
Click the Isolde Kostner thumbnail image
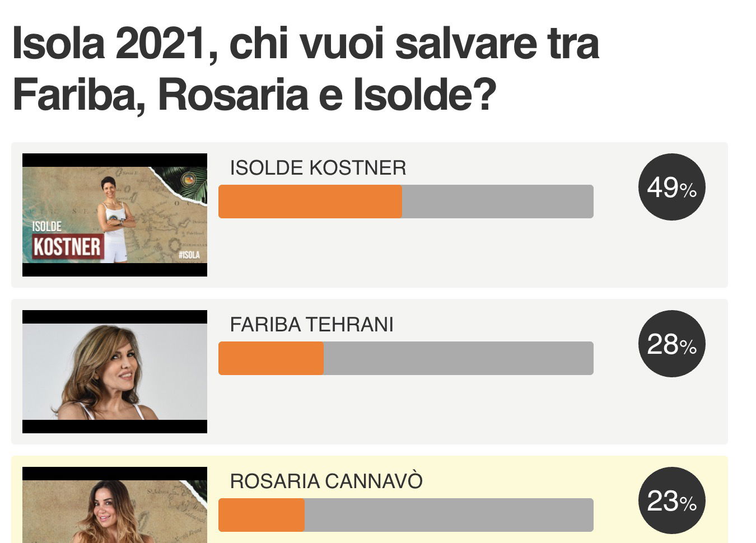pos(115,215)
